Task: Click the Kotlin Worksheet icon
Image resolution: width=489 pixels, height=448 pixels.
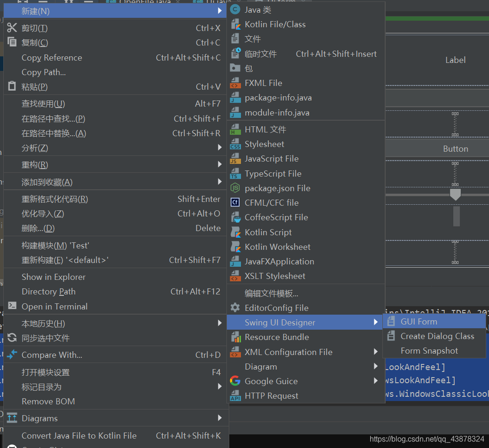Action: point(235,247)
